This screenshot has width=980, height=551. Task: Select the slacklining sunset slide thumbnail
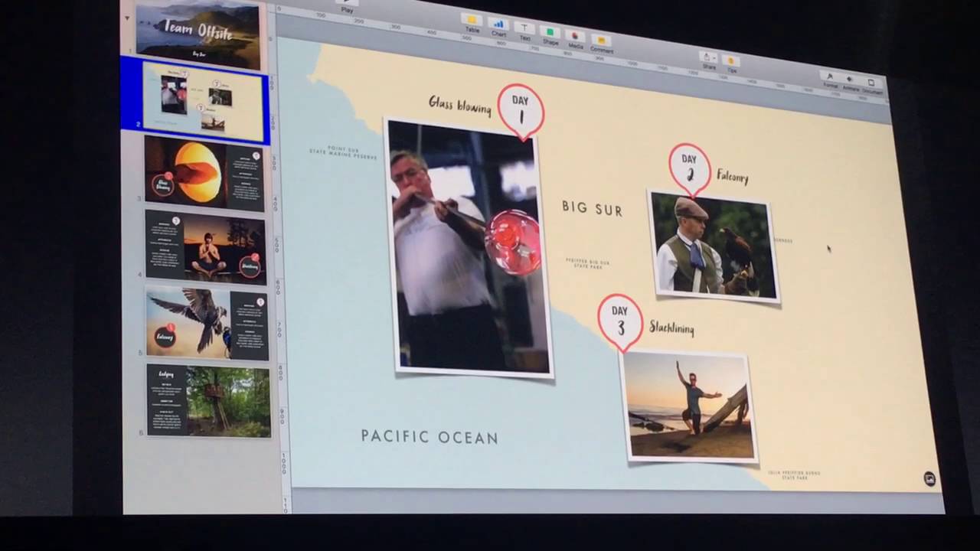point(206,246)
